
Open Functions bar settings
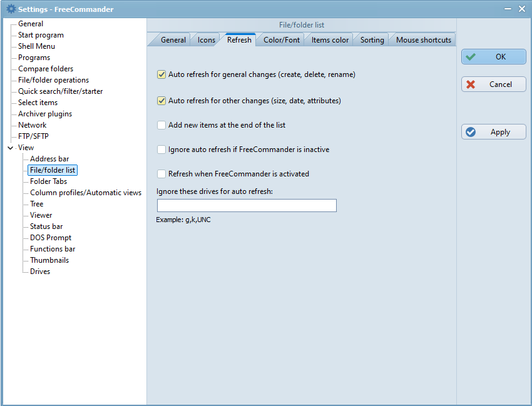(x=52, y=248)
